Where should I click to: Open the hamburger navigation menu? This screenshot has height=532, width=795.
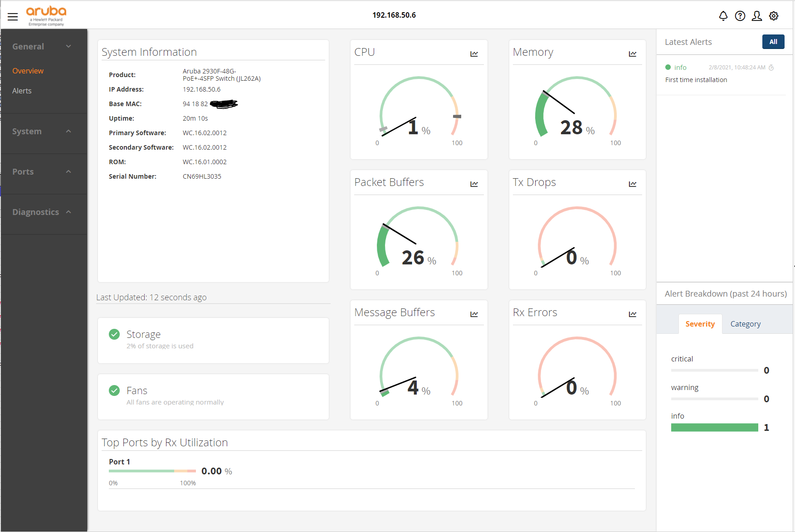13,17
